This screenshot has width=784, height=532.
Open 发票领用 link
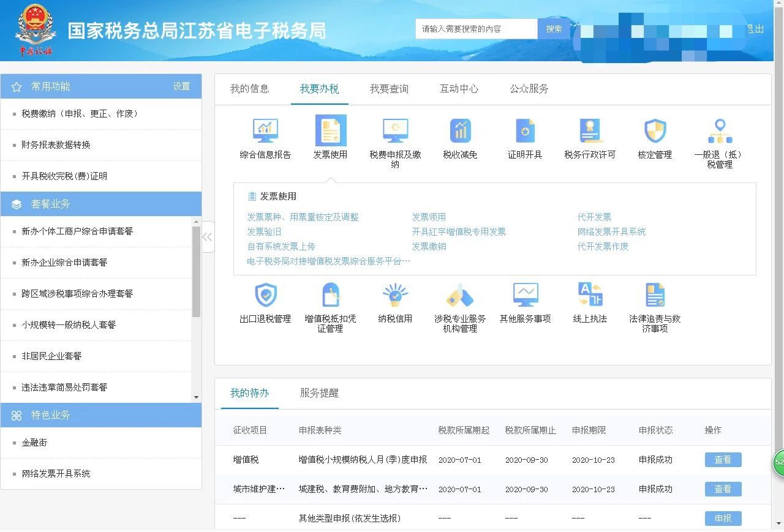click(429, 217)
